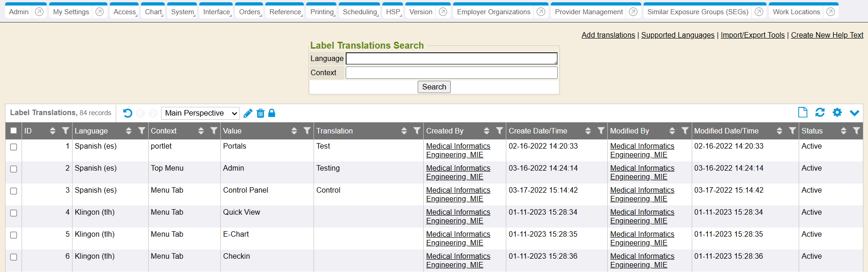The height and width of the screenshot is (272, 868).
Task: Click into the Context search field
Action: (x=451, y=72)
